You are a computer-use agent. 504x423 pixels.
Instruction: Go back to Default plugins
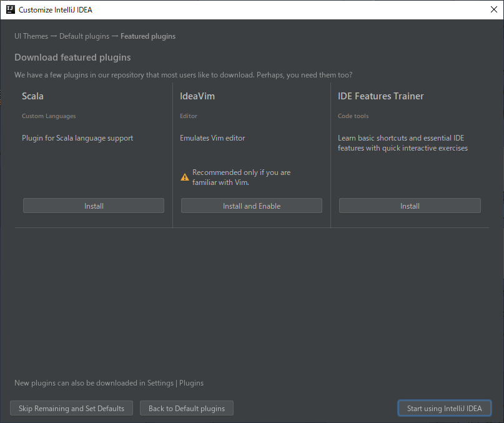pos(187,408)
